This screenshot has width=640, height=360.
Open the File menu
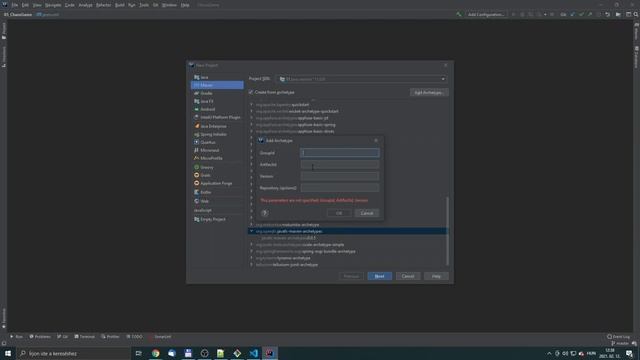(15, 5)
